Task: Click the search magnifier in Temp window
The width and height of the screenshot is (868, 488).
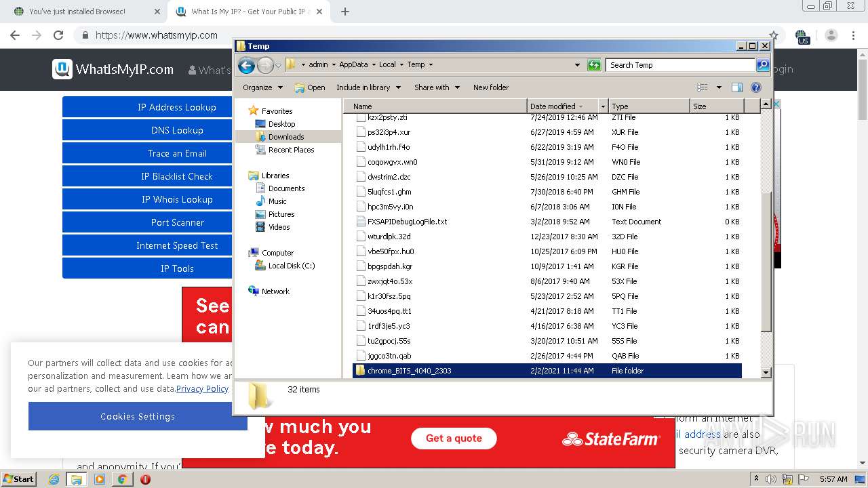Action: pos(763,65)
